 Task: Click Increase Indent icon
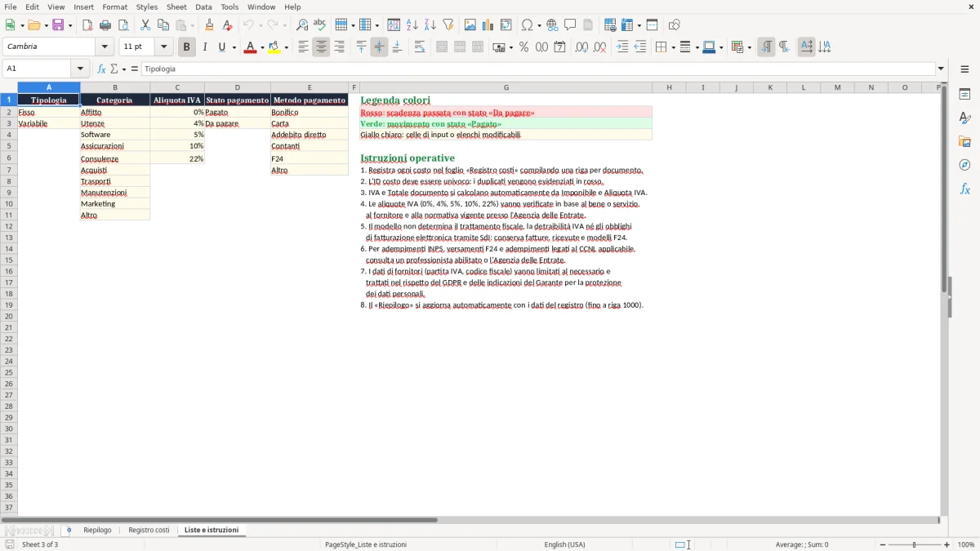click(622, 47)
